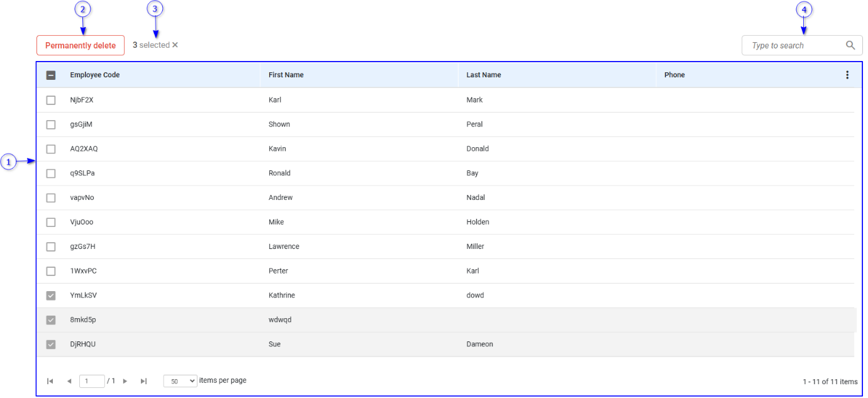Go to the first page arrow
This screenshot has height=398, width=868.
pos(50,381)
